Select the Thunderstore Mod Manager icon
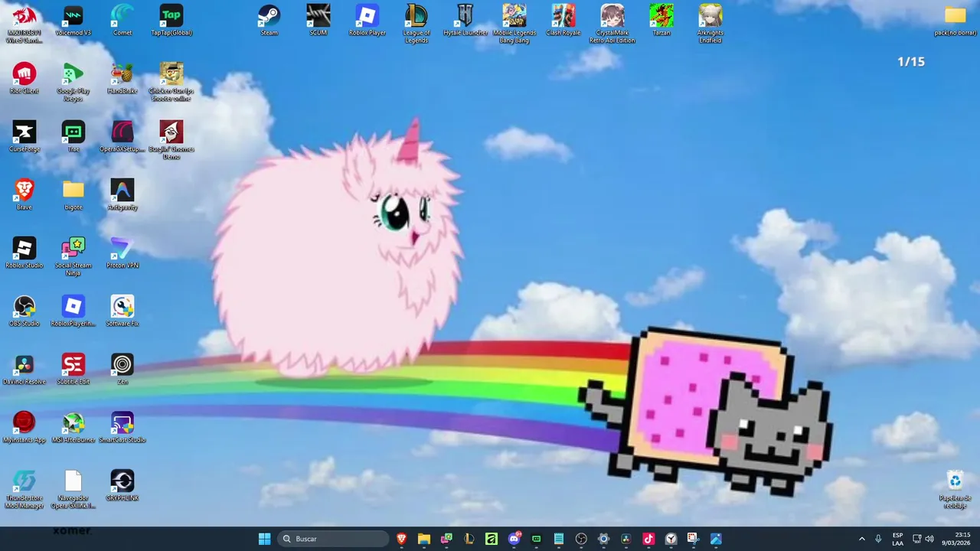Viewport: 980px width, 551px height. (24, 489)
